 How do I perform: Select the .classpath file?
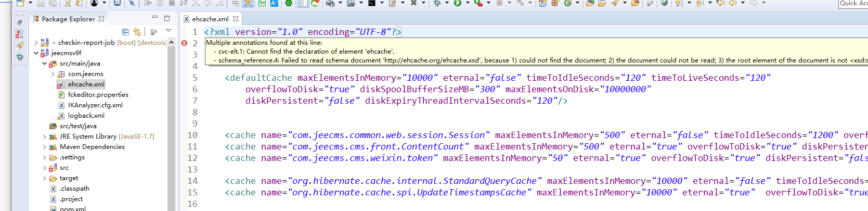(74, 189)
